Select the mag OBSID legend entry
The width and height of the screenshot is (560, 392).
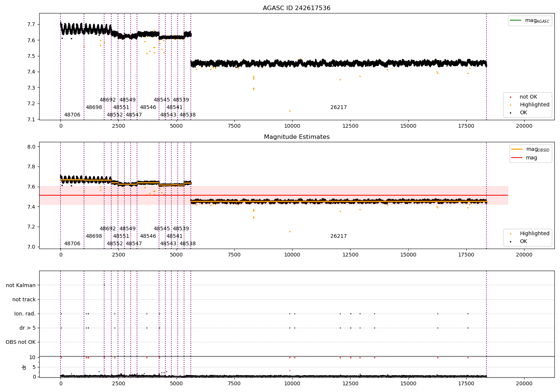531,149
